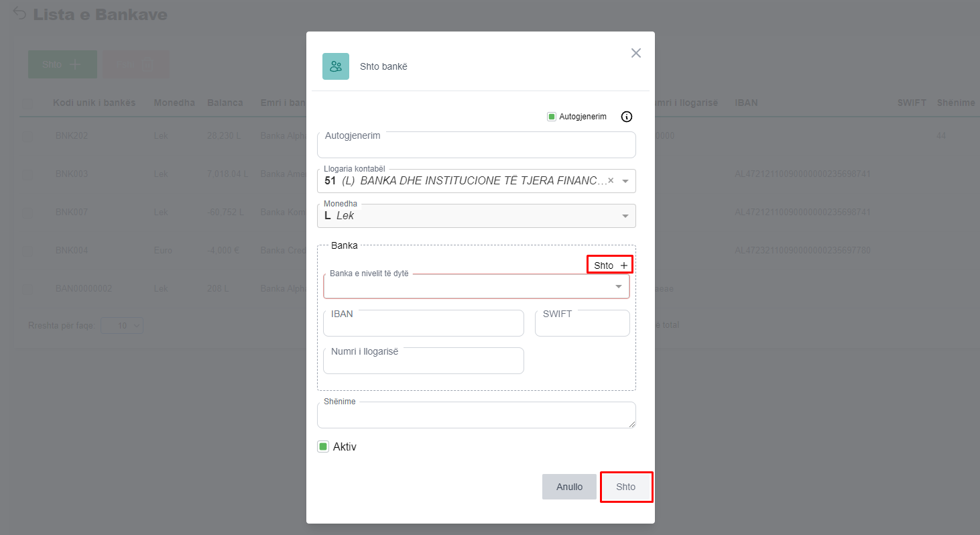Clear the Llogaria kontabël selection with x

point(611,180)
